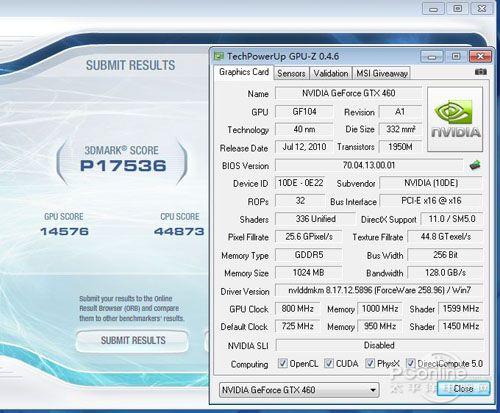Toggle the OpenCL checkbox
This screenshot has width=500, height=413.
point(283,363)
